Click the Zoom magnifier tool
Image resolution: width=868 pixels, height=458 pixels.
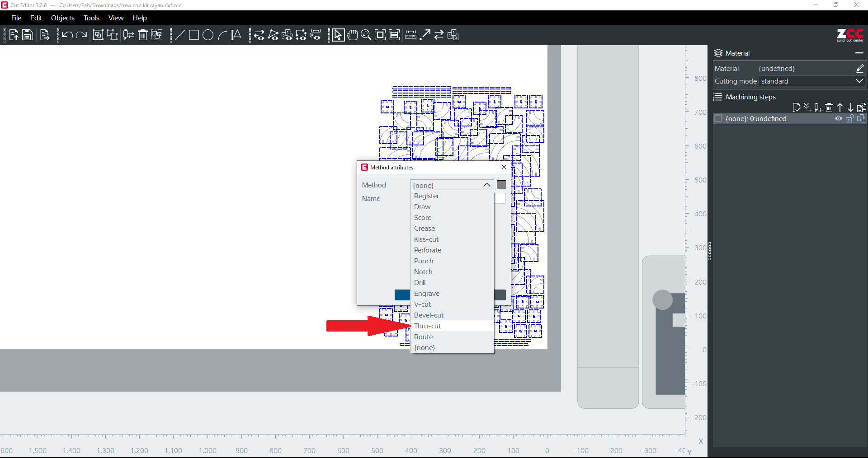click(366, 35)
